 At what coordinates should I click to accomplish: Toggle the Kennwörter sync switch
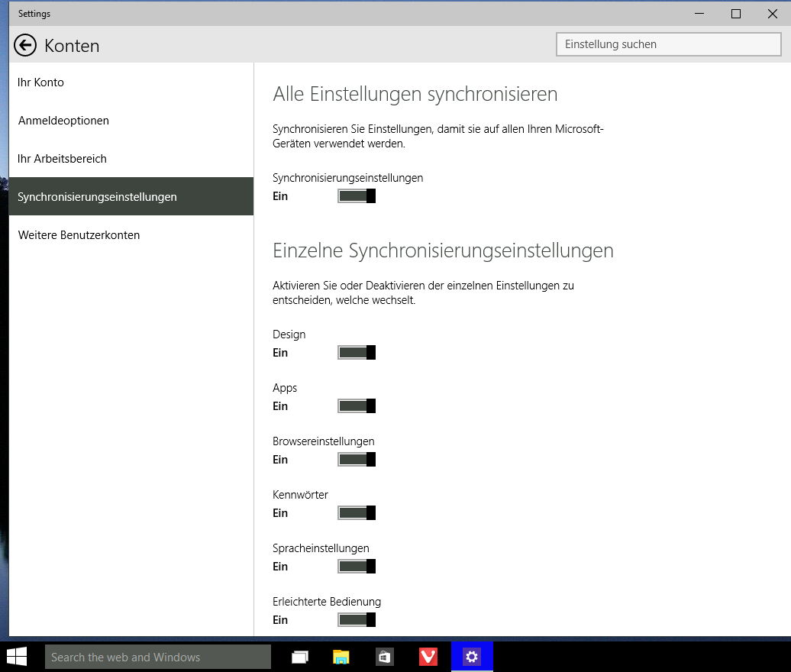[x=356, y=513]
